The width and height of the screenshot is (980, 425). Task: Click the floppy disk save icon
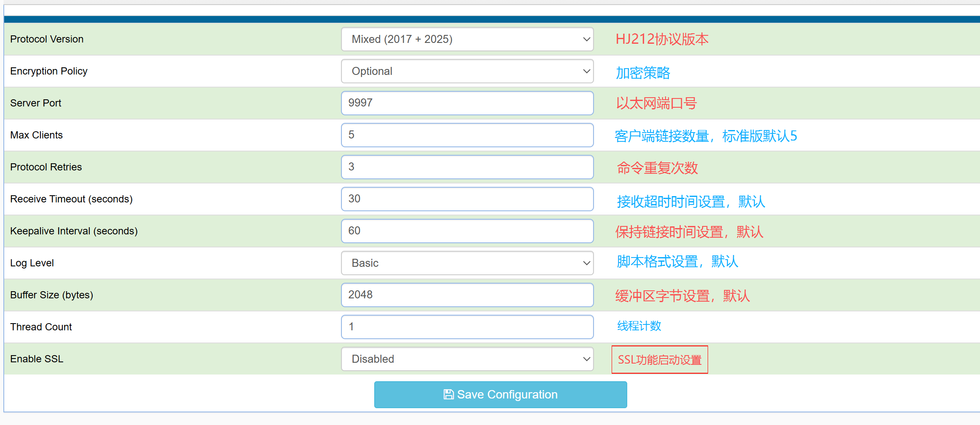point(449,394)
